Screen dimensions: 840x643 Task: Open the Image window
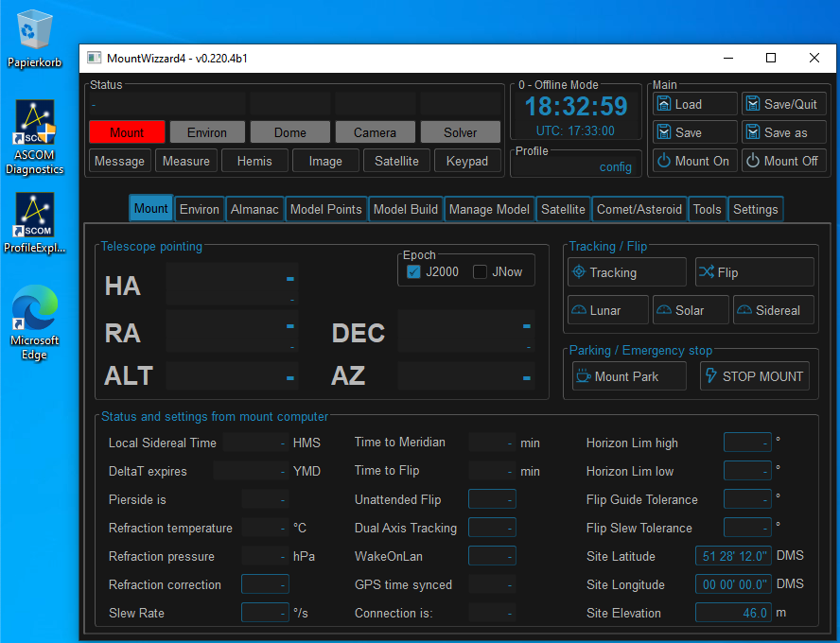tap(325, 161)
